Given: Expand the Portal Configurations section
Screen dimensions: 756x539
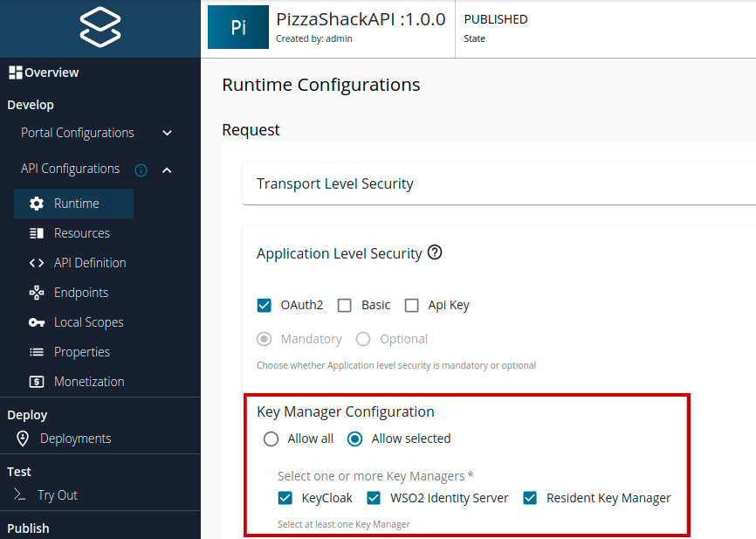Looking at the screenshot, I should tap(166, 133).
